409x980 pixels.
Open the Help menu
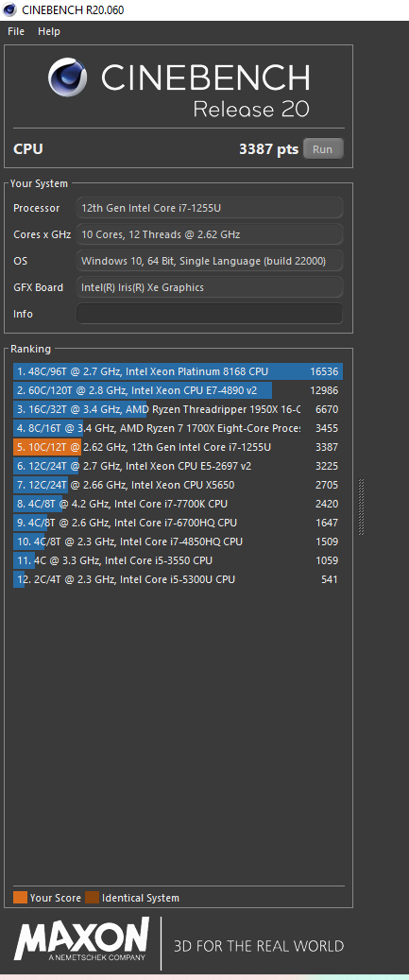point(49,31)
